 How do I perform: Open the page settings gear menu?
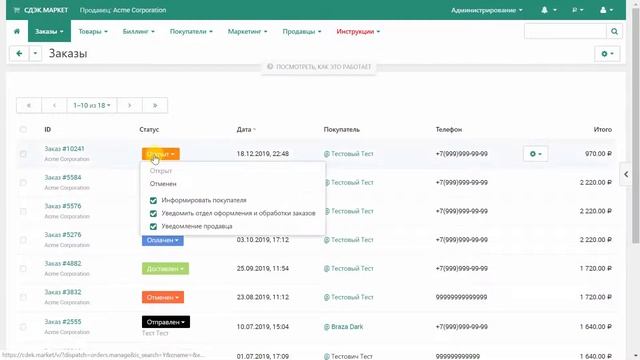tap(607, 53)
